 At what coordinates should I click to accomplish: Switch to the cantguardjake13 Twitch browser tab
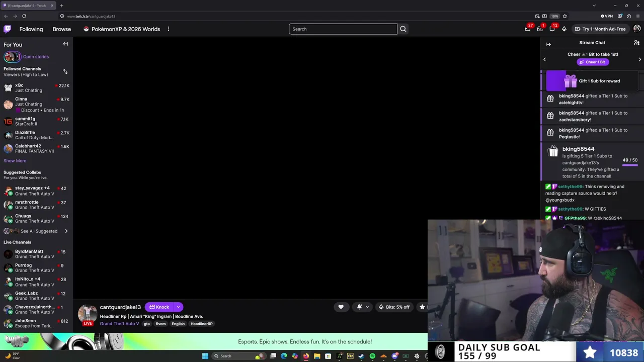(28, 6)
